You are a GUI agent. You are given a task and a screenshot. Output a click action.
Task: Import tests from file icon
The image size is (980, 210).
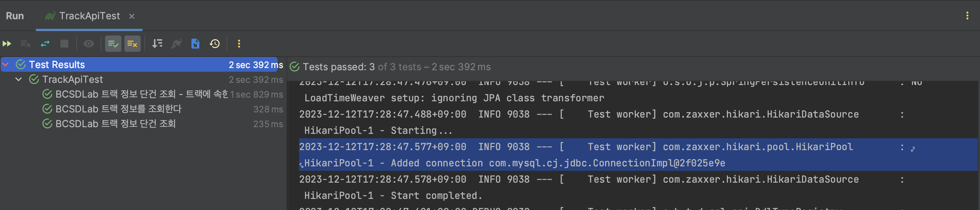(x=195, y=44)
